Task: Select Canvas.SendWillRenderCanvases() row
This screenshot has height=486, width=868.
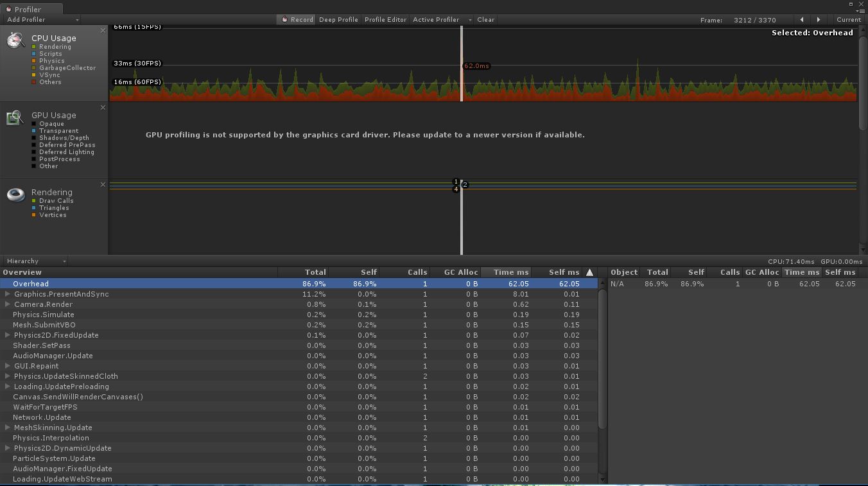Action: point(299,397)
